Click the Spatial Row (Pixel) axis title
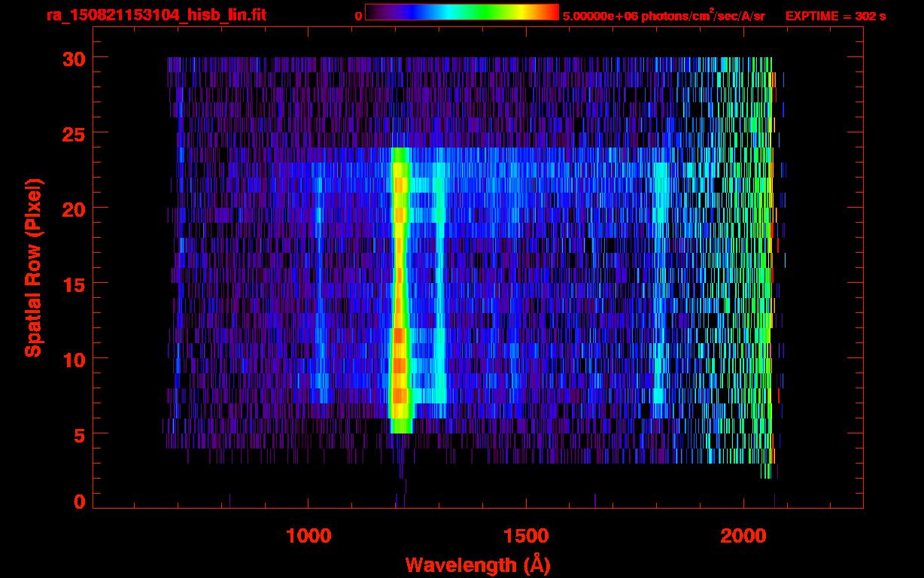 coord(33,268)
